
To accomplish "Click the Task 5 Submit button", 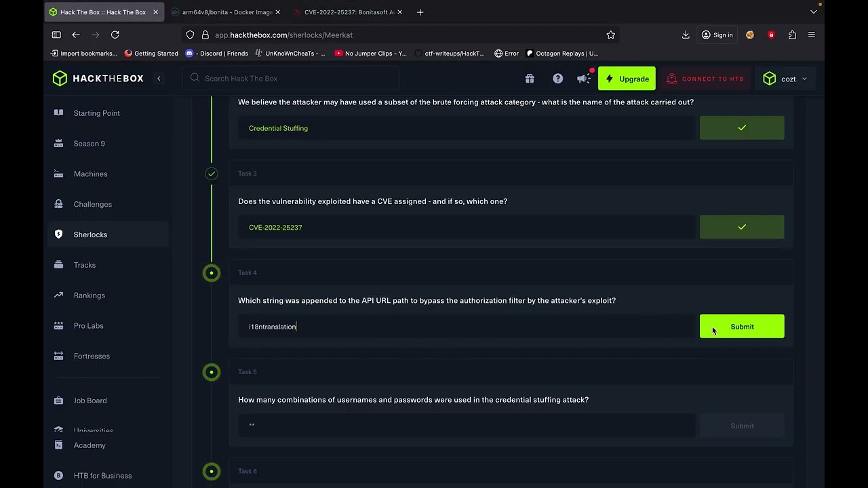I will pyautogui.click(x=742, y=426).
